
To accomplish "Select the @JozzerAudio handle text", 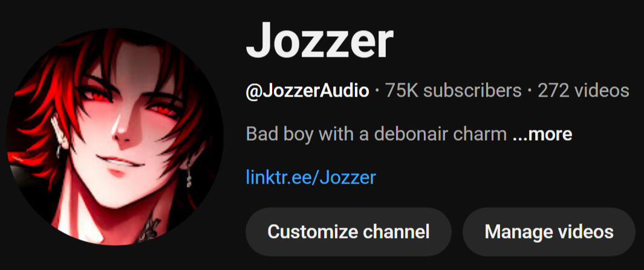I will (x=307, y=91).
